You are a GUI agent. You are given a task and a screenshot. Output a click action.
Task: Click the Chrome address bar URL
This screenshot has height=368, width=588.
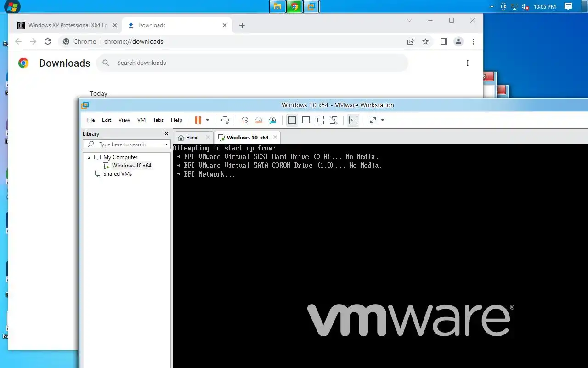click(134, 41)
